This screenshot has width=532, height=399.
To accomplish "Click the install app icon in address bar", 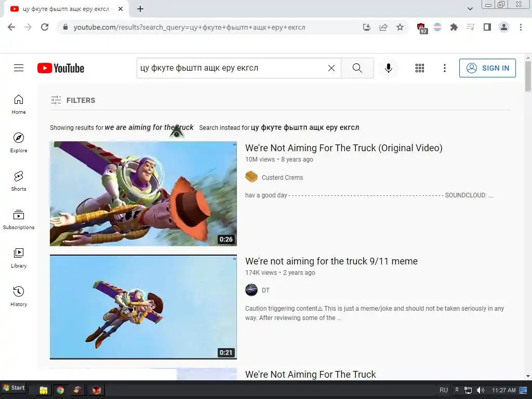I will pyautogui.click(x=366, y=27).
